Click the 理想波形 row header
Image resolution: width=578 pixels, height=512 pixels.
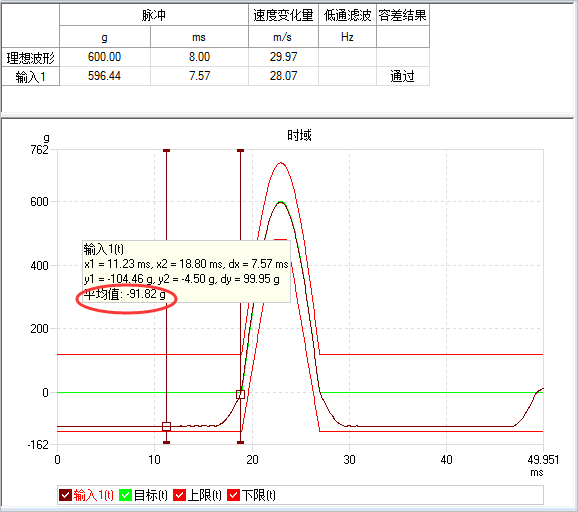point(31,57)
